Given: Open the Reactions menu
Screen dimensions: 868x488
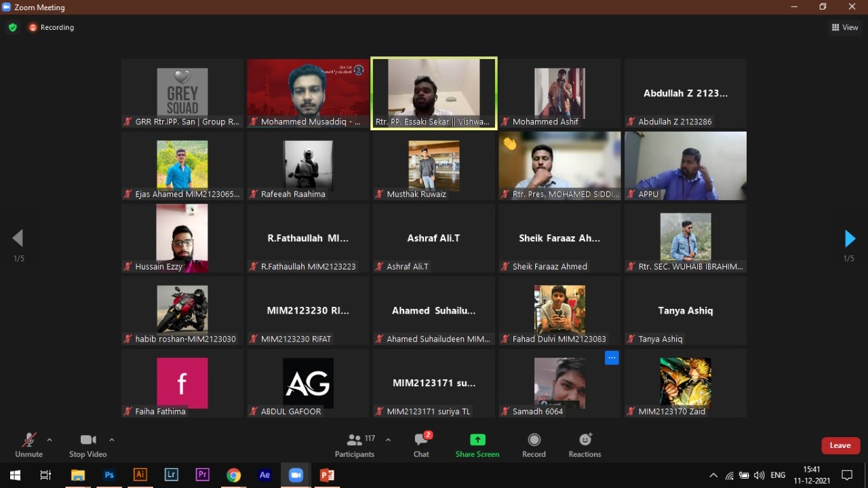Looking at the screenshot, I should [x=585, y=445].
